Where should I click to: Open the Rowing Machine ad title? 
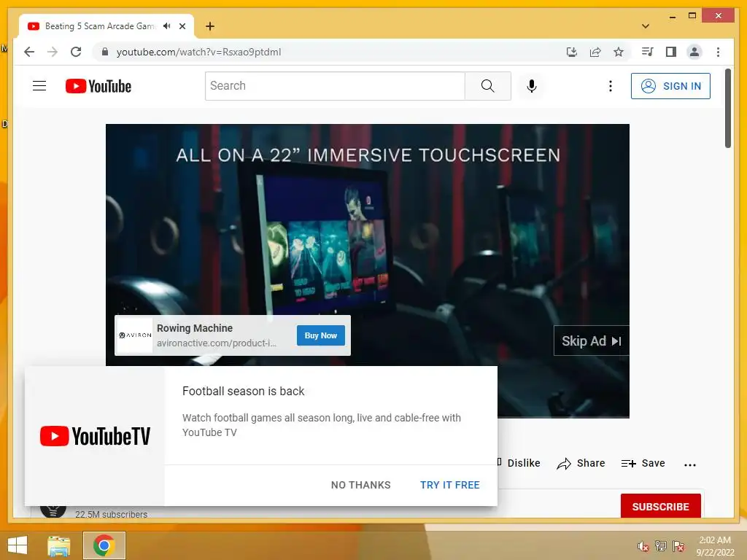pos(194,328)
